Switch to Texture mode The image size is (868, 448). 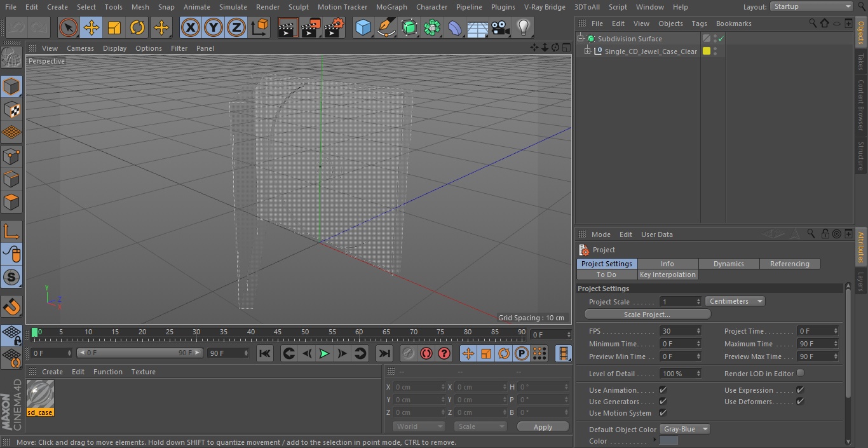11,109
